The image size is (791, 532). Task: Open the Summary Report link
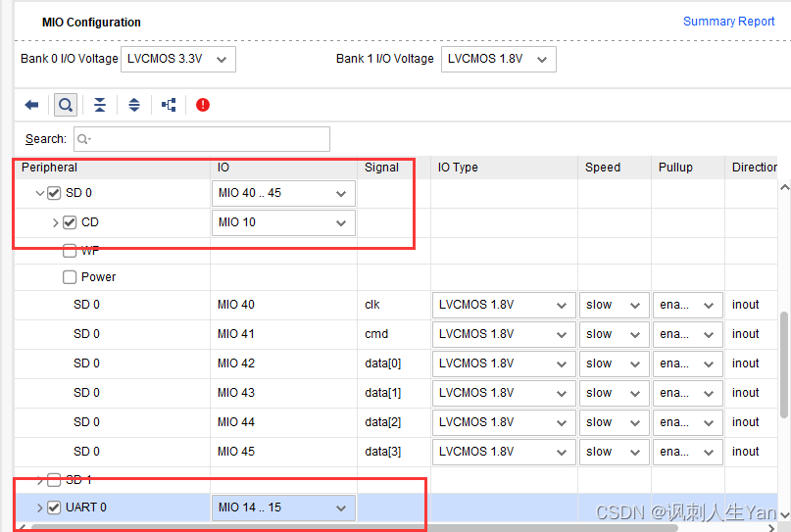coord(728,22)
